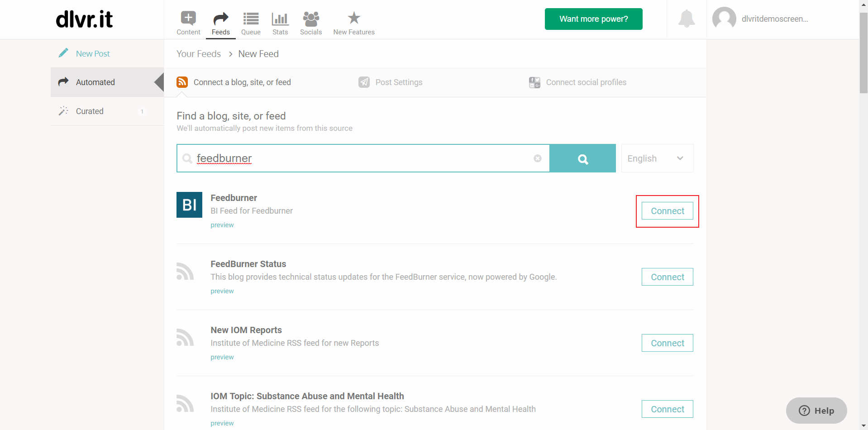This screenshot has width=868, height=430.
Task: Open the Socials tab
Action: pos(311,24)
